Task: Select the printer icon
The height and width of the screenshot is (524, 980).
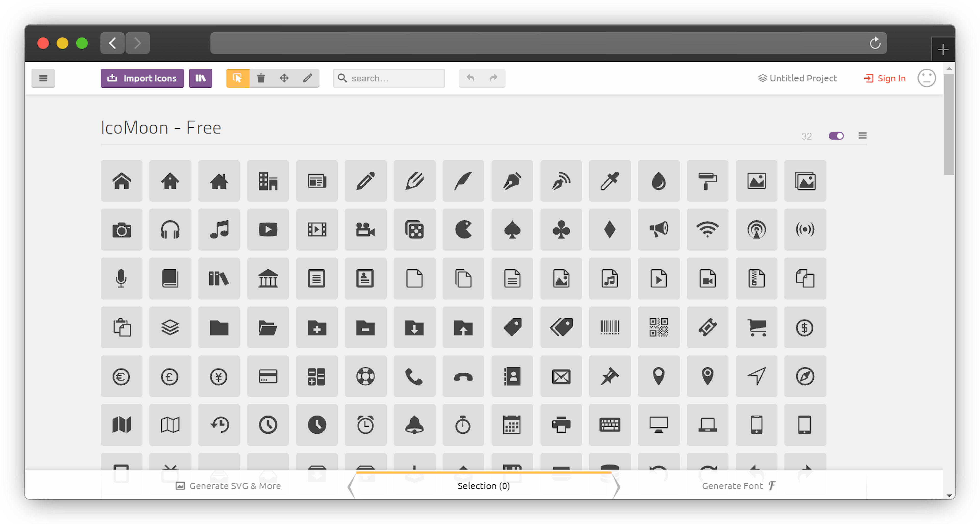Action: pyautogui.click(x=561, y=425)
